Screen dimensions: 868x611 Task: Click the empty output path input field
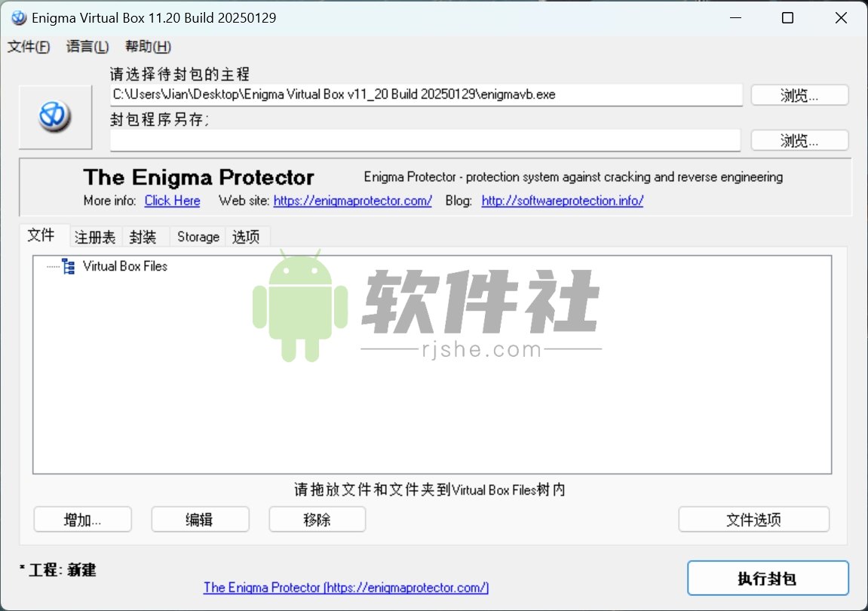click(426, 140)
